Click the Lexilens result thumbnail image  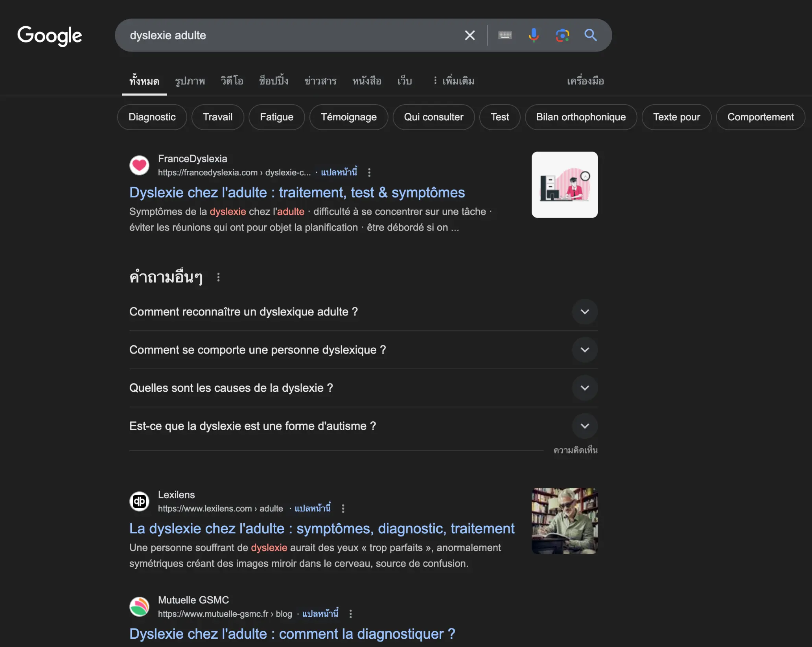pos(564,520)
